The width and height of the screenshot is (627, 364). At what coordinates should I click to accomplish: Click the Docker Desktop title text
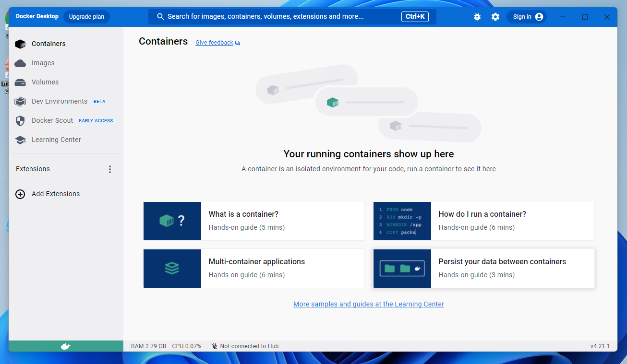pos(37,16)
